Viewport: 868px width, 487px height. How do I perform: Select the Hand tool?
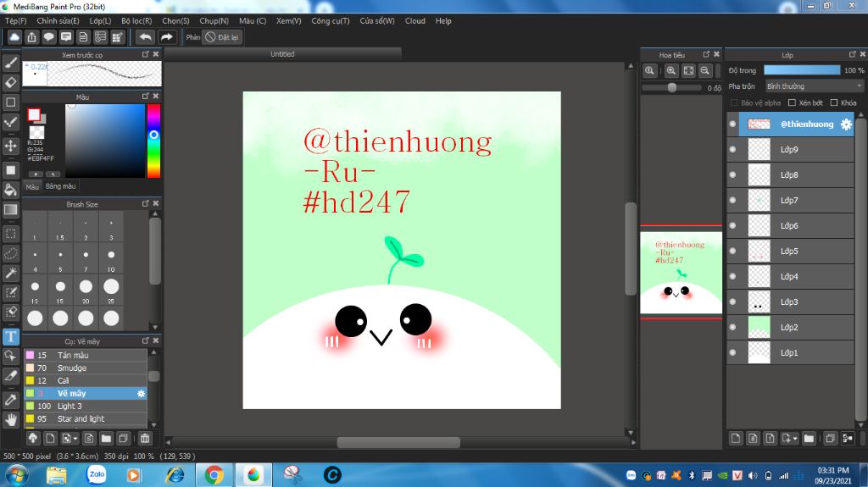(x=10, y=419)
